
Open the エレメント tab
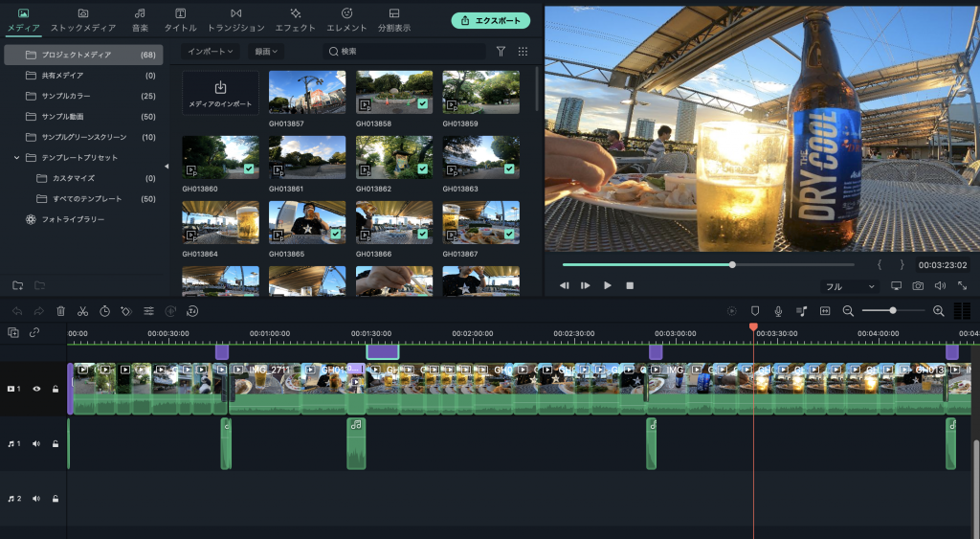346,20
